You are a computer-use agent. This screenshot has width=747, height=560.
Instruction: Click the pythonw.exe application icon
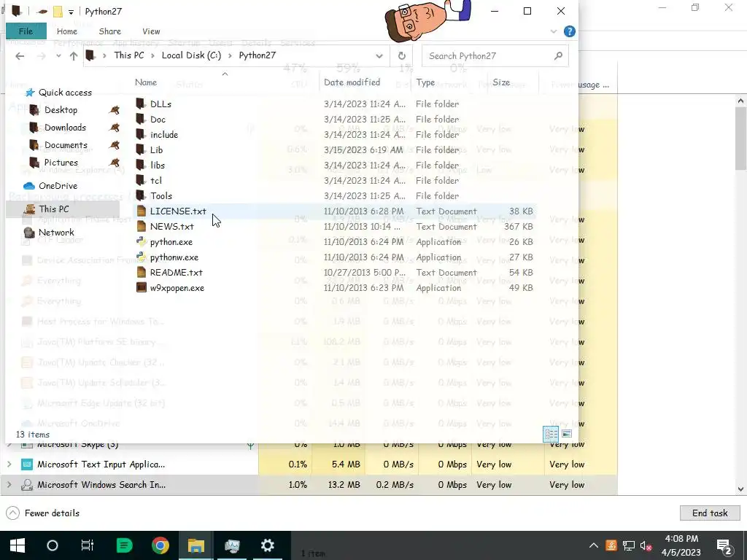point(141,257)
